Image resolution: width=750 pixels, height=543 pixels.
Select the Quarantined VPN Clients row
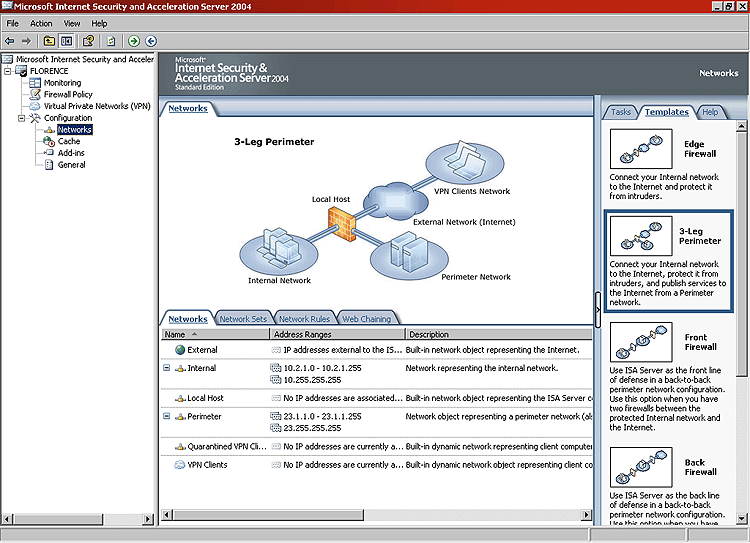(376, 446)
